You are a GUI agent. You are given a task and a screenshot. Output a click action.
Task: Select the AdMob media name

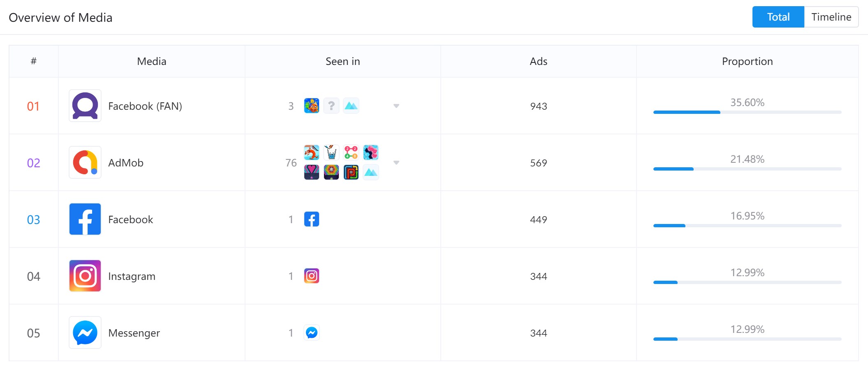click(x=126, y=163)
